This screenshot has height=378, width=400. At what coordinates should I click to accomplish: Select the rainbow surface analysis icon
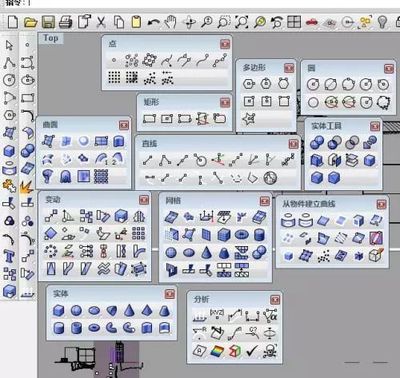(217, 351)
